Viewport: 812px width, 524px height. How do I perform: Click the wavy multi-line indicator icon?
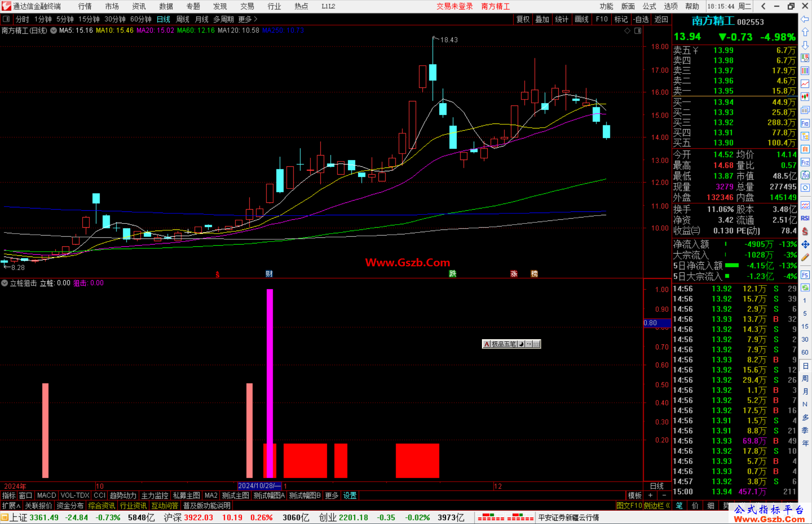pyautogui.click(x=805, y=205)
